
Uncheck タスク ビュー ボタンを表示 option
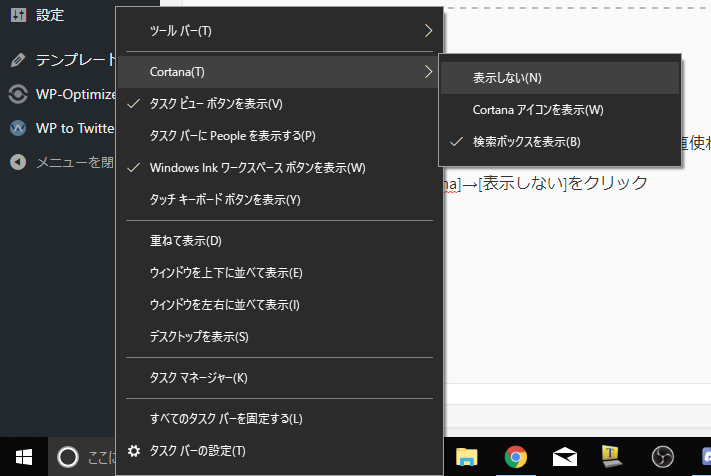click(x=215, y=104)
